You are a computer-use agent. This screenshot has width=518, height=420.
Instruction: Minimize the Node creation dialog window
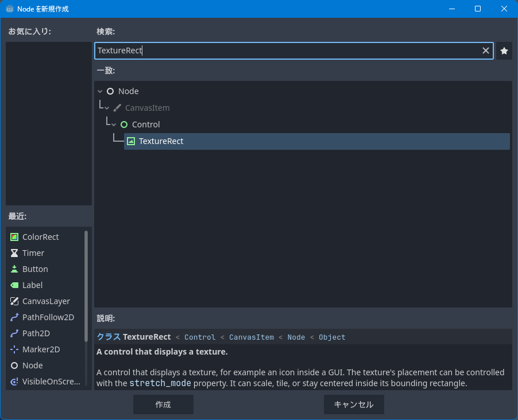(452, 9)
